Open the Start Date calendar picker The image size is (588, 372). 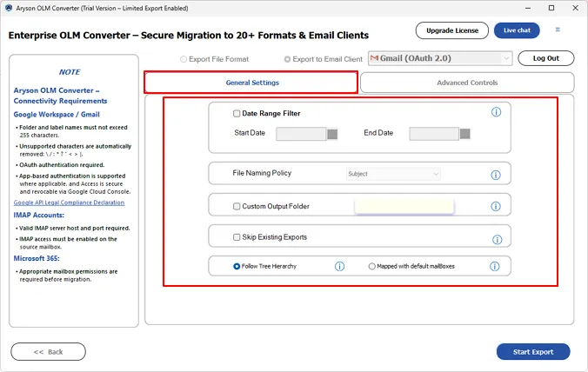[332, 134]
